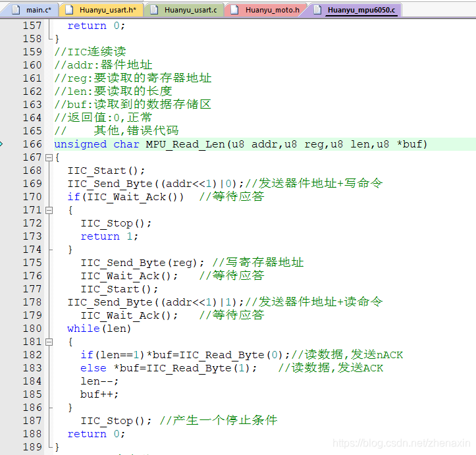Click the file icon on main.c* tab

[x=16, y=10]
